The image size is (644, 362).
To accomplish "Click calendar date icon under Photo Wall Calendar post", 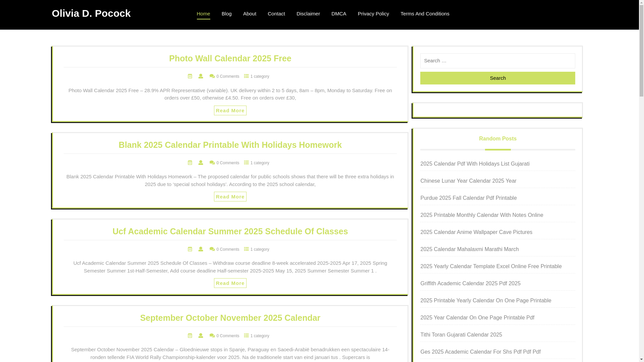I will point(190,76).
